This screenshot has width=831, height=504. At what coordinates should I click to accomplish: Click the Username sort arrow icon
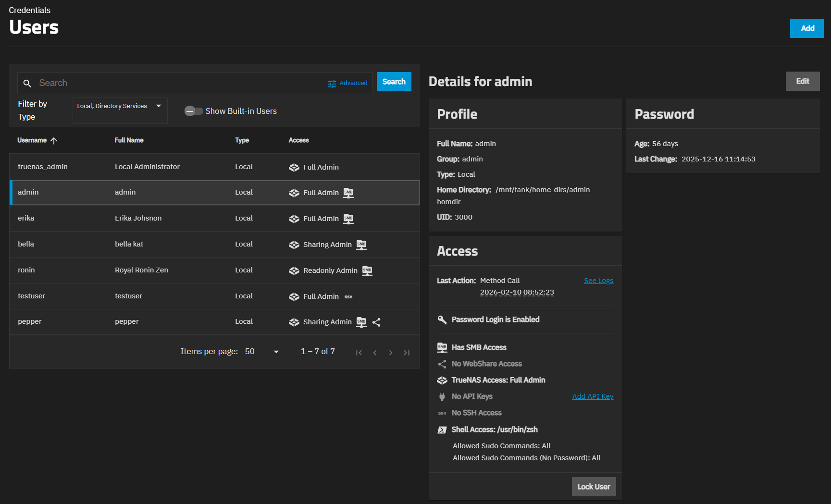(54, 141)
